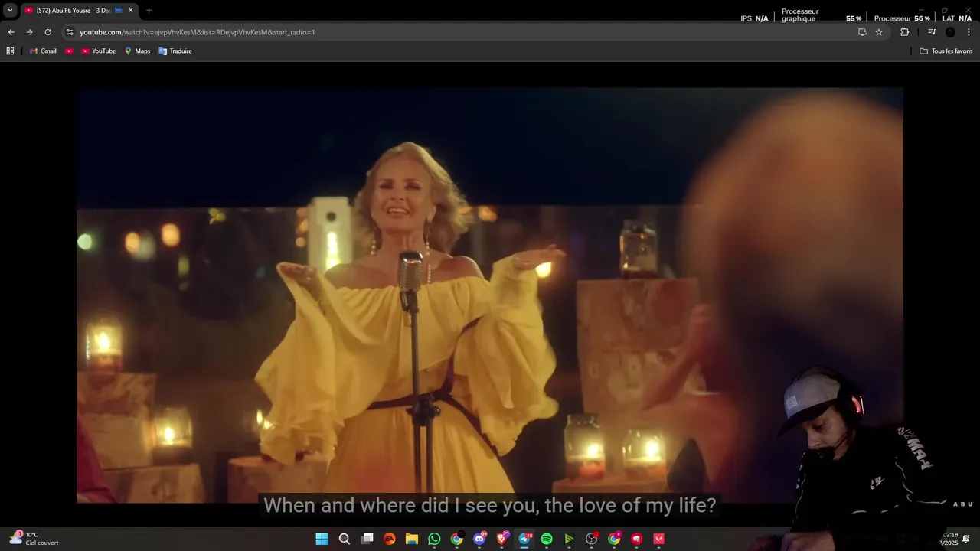
Task: Open Spotify from taskbar
Action: click(547, 539)
